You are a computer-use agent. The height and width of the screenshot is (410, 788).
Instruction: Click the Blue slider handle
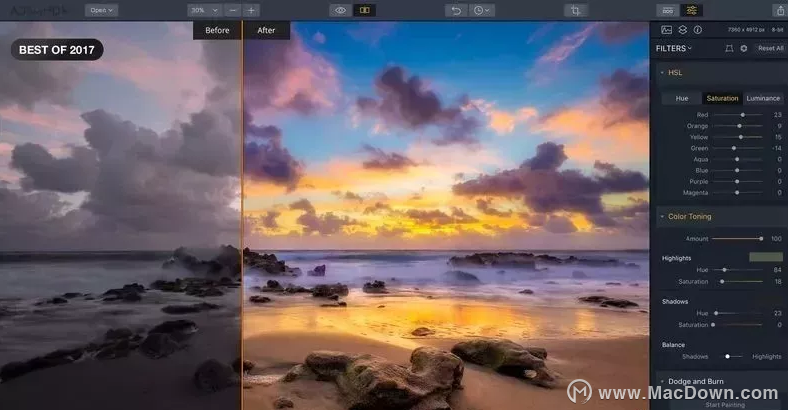tap(737, 170)
